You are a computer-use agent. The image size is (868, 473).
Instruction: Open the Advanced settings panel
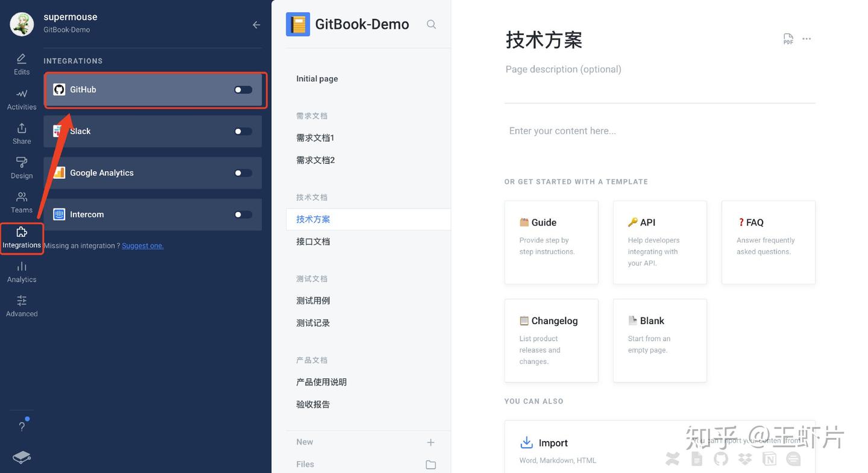click(21, 305)
